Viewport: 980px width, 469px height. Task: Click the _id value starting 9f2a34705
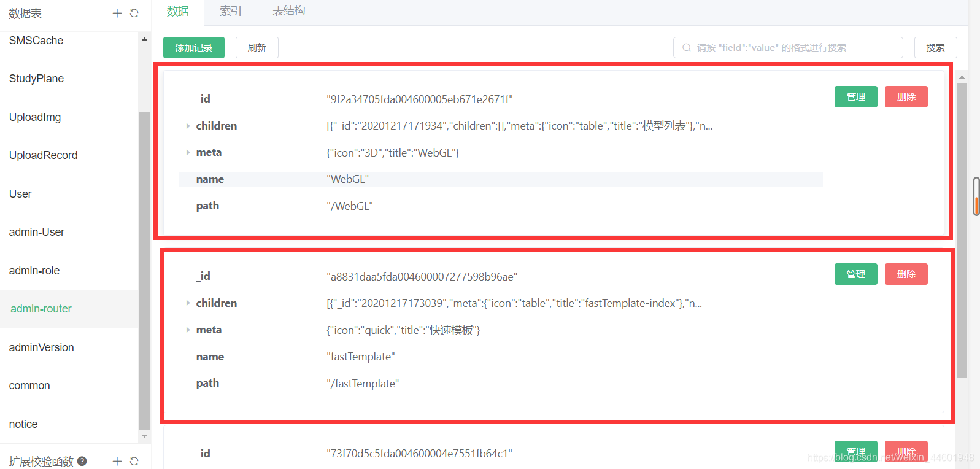(x=420, y=99)
